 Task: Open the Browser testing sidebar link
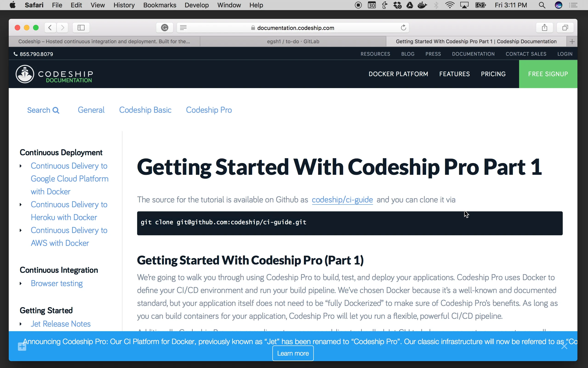coord(57,283)
